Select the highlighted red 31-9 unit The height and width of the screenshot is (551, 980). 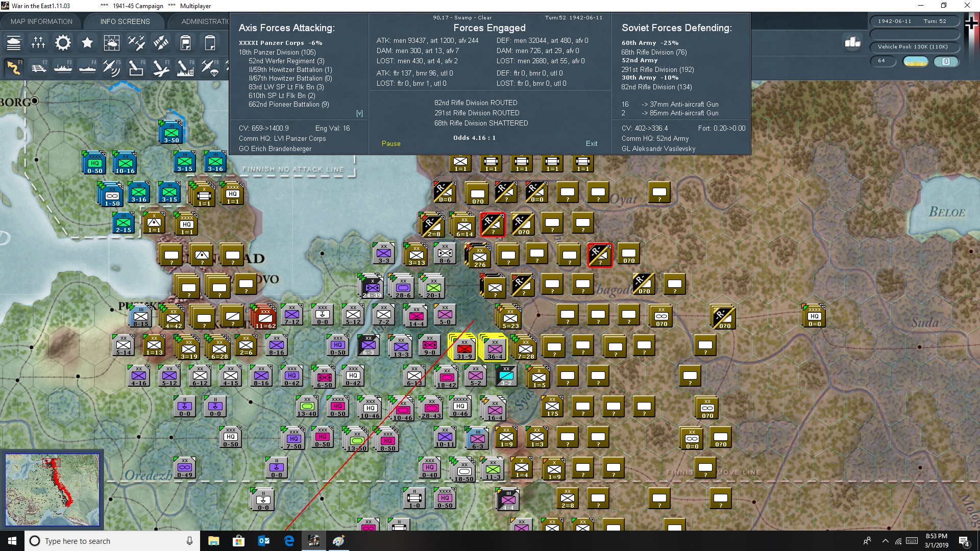pos(464,348)
